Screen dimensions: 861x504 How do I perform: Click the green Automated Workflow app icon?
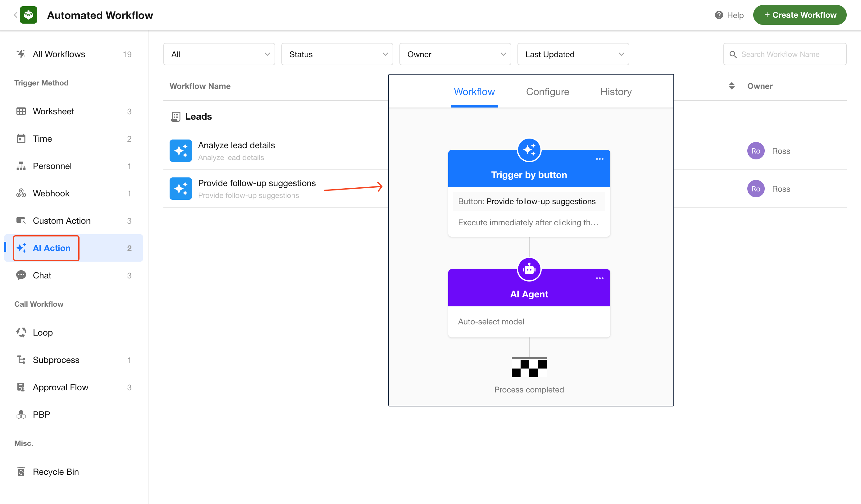click(29, 15)
